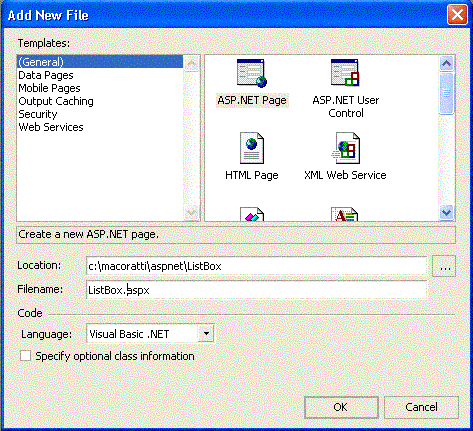The image size is (473, 431).
Task: Pick Output Caching category
Action: (56, 101)
